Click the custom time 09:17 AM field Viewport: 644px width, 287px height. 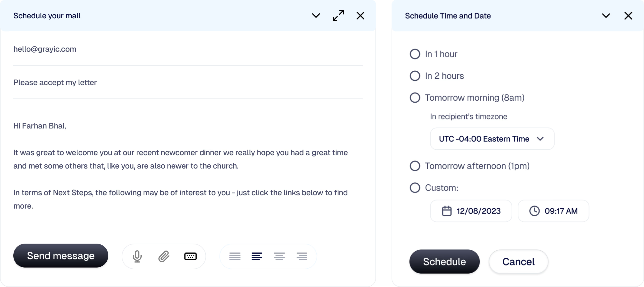[x=553, y=211]
